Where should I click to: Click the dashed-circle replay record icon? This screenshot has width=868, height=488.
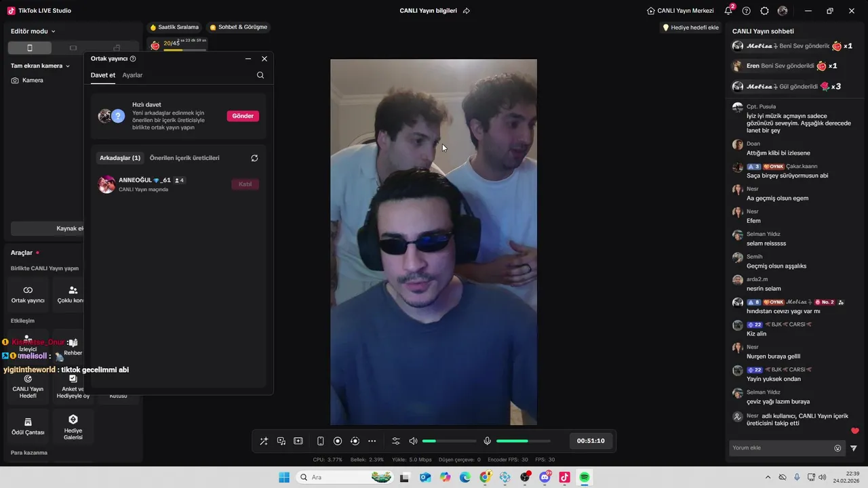tap(355, 441)
